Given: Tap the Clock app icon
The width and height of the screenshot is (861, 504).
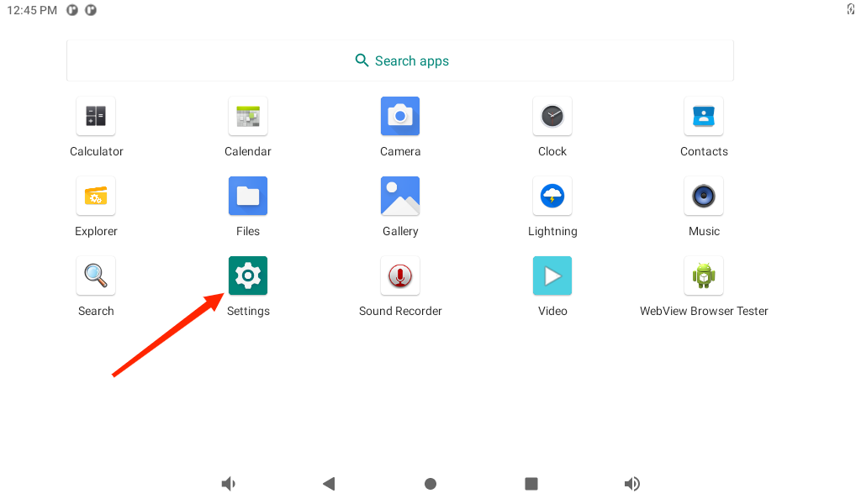Looking at the screenshot, I should [552, 116].
